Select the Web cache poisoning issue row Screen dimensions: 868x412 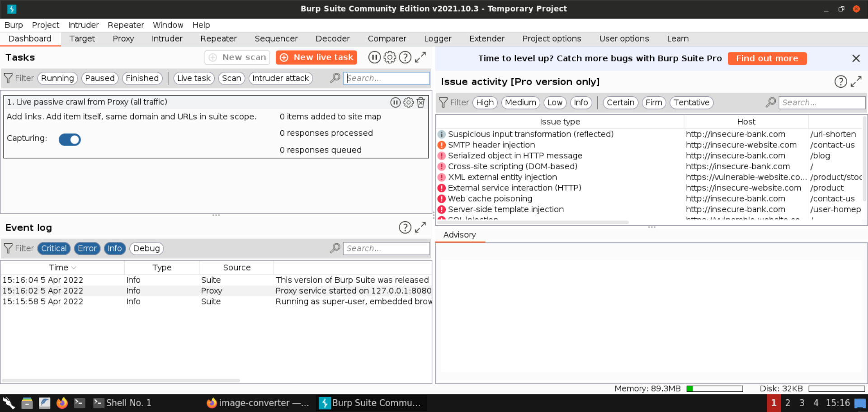point(649,199)
